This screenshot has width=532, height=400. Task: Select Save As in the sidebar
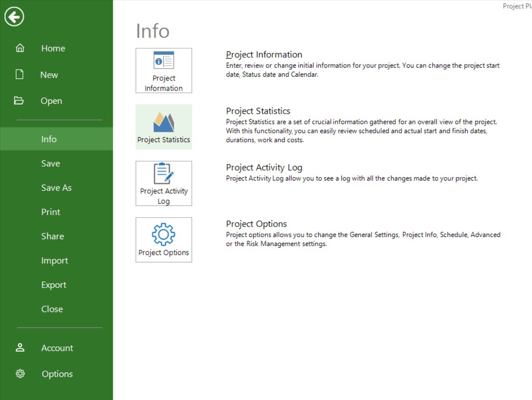coord(56,188)
